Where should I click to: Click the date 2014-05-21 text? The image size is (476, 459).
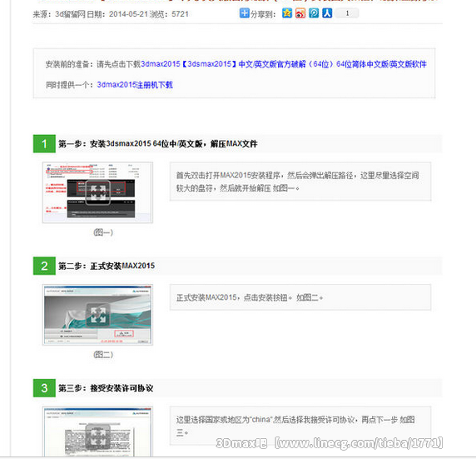pyautogui.click(x=128, y=14)
